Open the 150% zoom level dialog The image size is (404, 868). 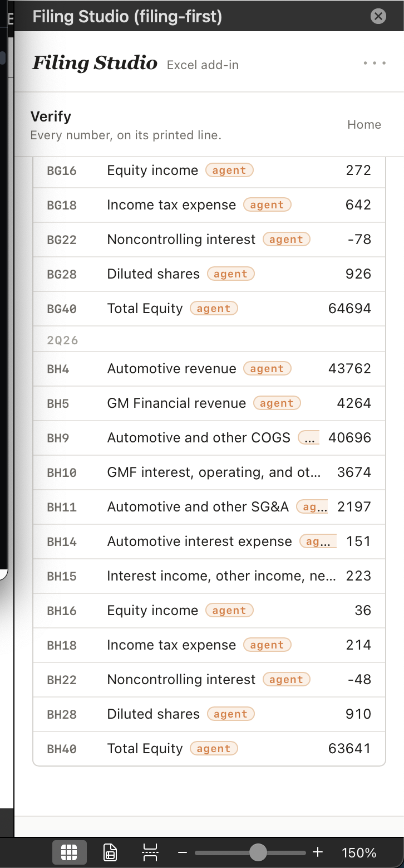pos(359,852)
